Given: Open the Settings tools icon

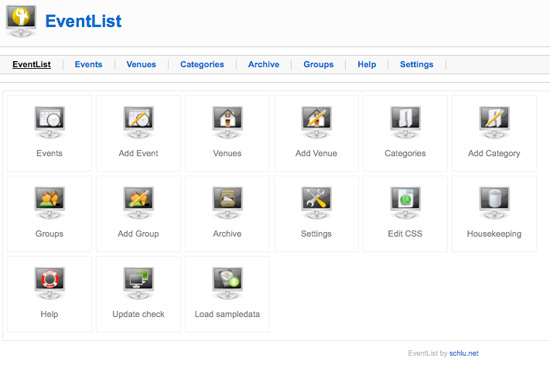Looking at the screenshot, I should [x=316, y=203].
